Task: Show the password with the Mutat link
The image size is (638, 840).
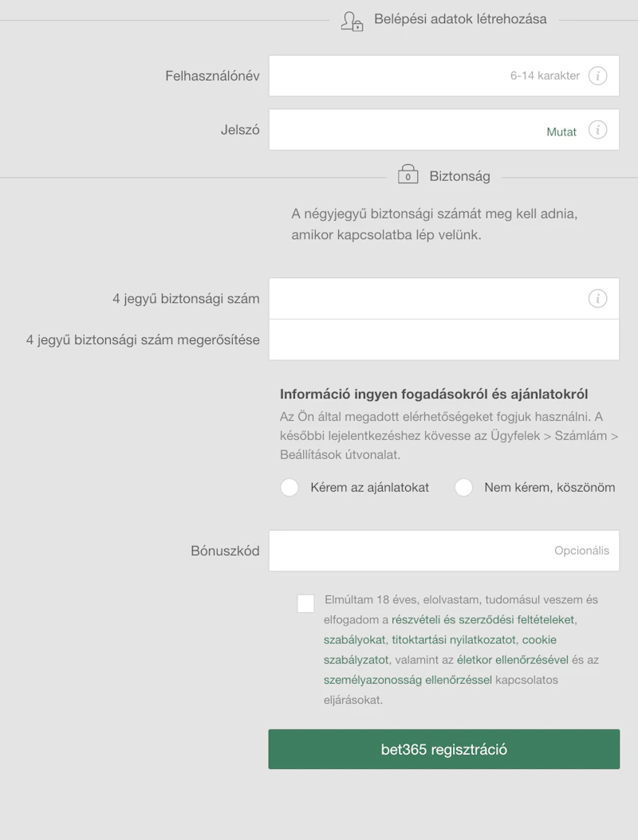Action: (561, 132)
